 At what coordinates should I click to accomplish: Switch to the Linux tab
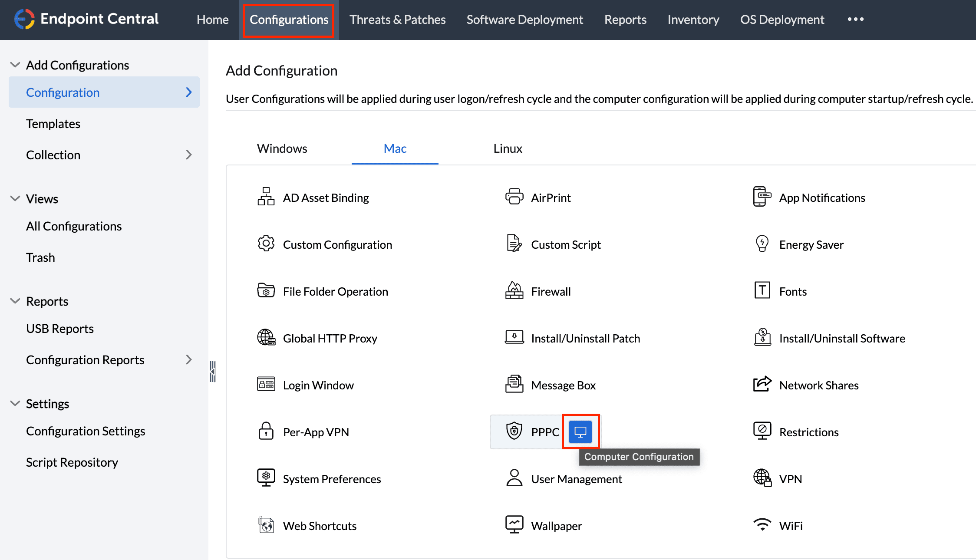tap(508, 148)
